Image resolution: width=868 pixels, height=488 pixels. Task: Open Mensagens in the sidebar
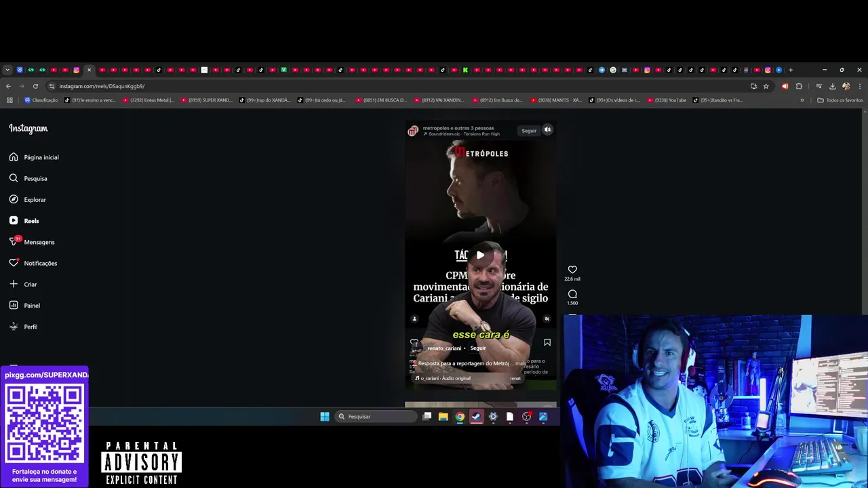click(x=32, y=242)
